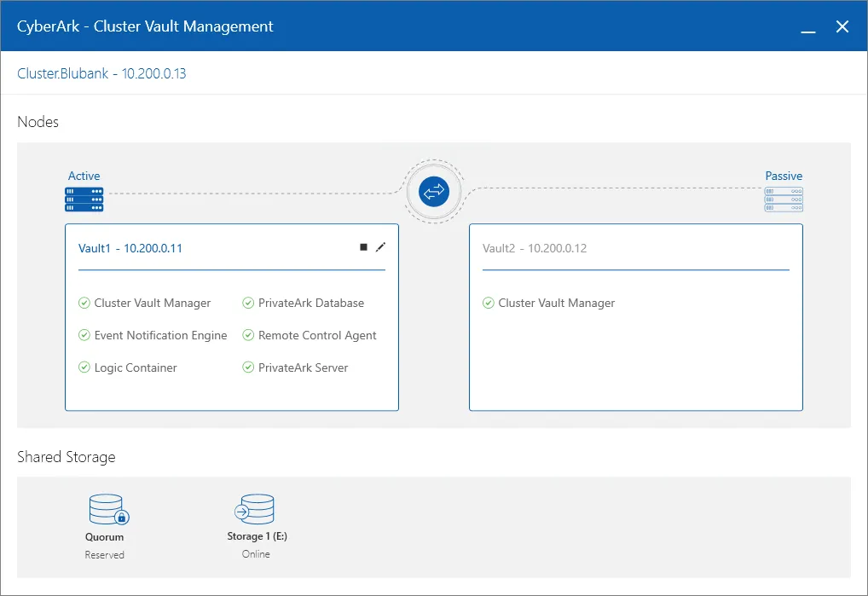Screen dimensions: 868x596
Task: Select the Storage 1 (E:) disk icon
Action: tap(254, 510)
